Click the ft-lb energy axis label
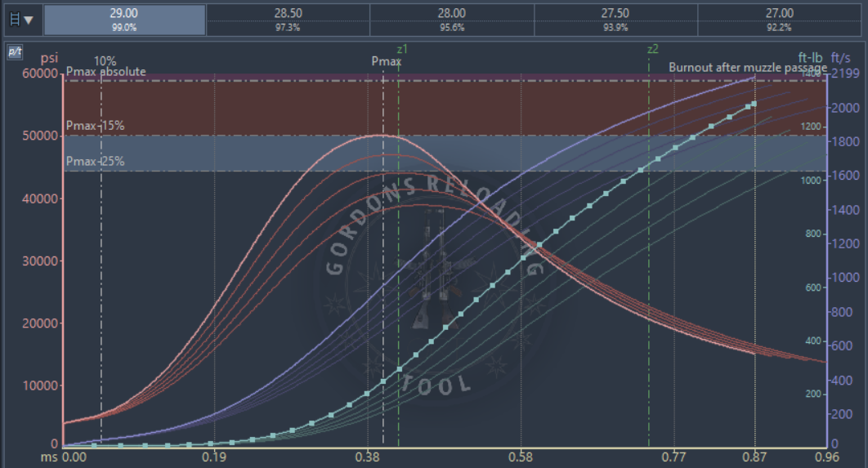This screenshot has height=468, width=868. pyautogui.click(x=812, y=58)
